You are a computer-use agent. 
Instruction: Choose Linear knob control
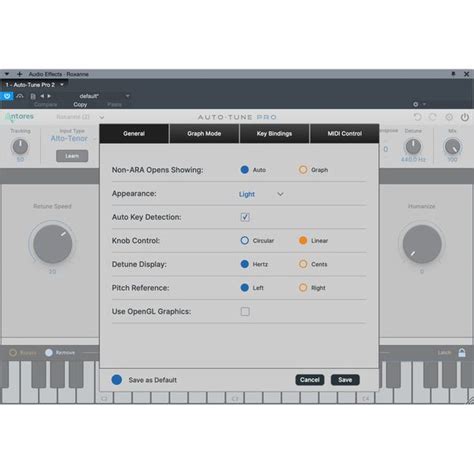tap(303, 240)
